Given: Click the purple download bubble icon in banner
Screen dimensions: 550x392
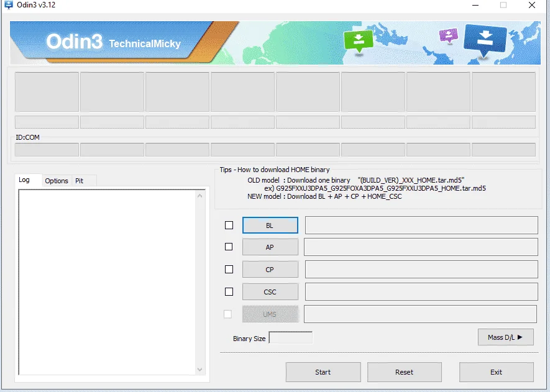Looking at the screenshot, I should coord(448,35).
